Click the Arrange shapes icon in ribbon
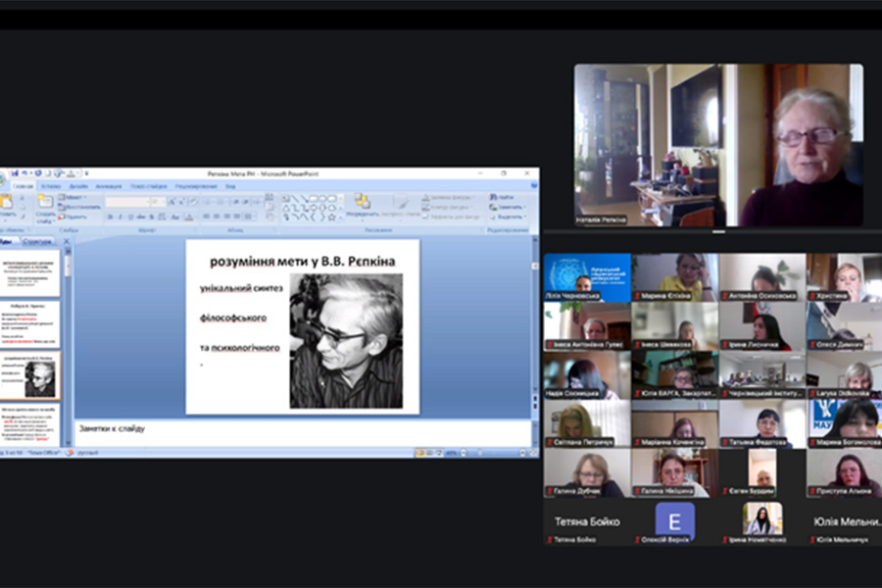The height and width of the screenshot is (588, 882). coord(363,202)
